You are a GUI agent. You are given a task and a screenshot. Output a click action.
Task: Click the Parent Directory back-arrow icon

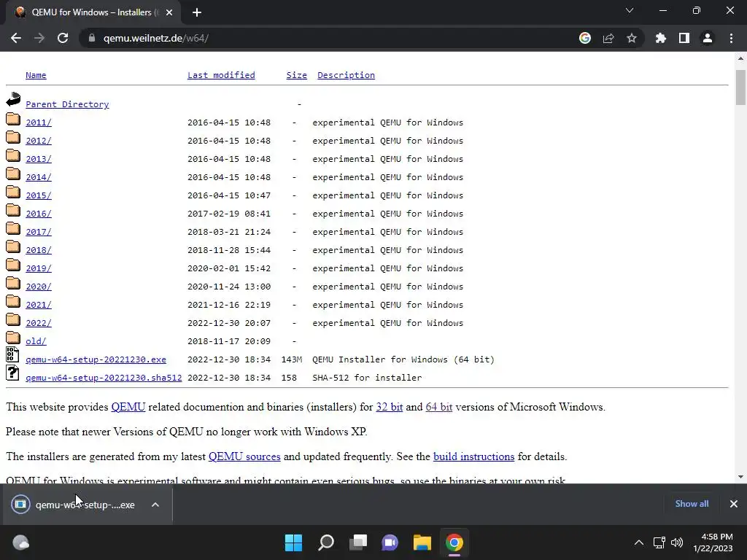click(13, 99)
